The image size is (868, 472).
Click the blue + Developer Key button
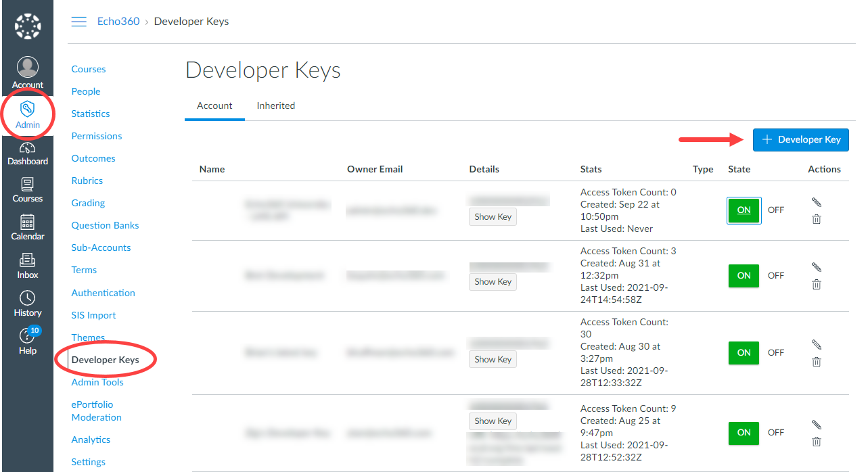[x=801, y=140]
